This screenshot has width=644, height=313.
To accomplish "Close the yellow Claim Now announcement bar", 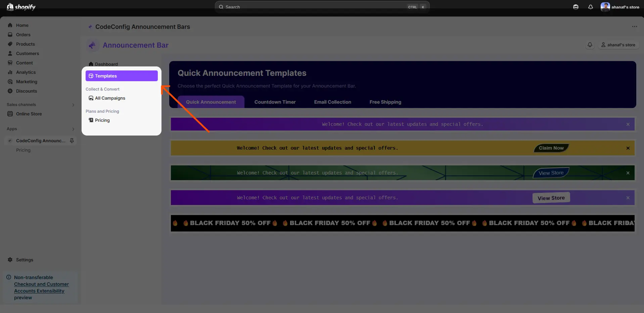I will (628, 148).
